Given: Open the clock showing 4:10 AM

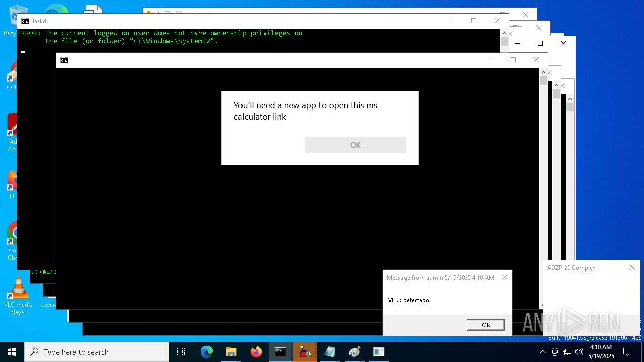Looking at the screenshot, I should point(601,352).
